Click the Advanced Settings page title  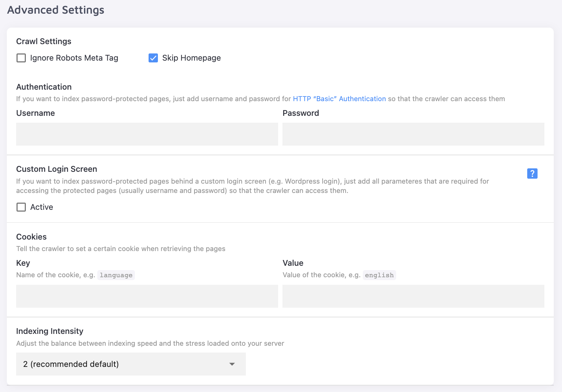(x=56, y=10)
